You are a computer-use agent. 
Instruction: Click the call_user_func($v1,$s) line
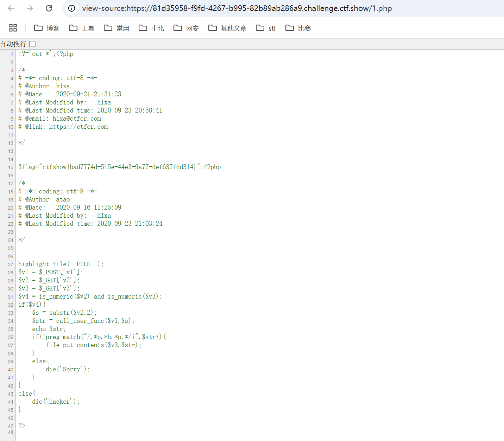tap(83, 321)
